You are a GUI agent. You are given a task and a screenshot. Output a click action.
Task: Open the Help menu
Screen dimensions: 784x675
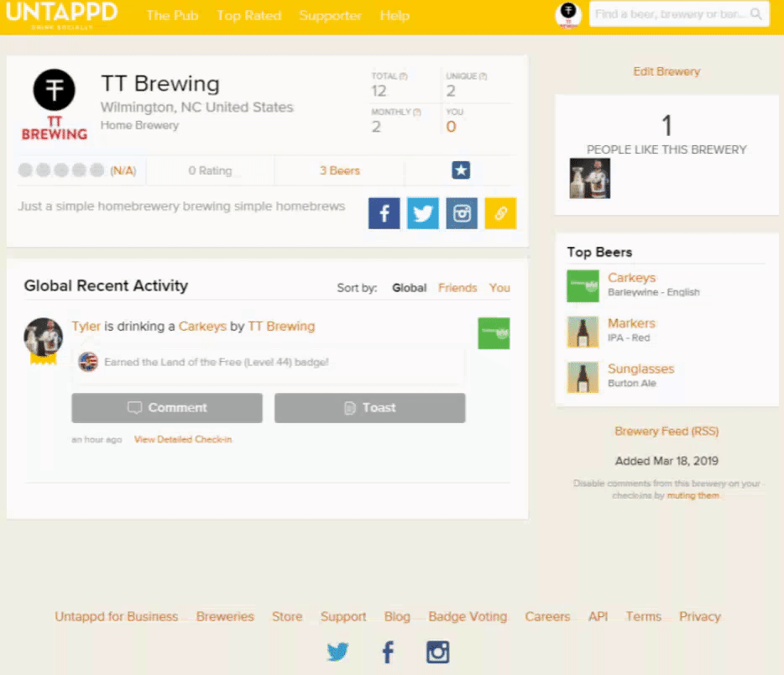click(x=395, y=15)
